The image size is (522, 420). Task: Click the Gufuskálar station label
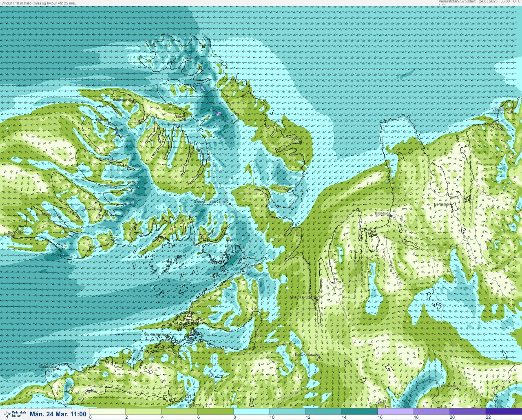pos(47,367)
